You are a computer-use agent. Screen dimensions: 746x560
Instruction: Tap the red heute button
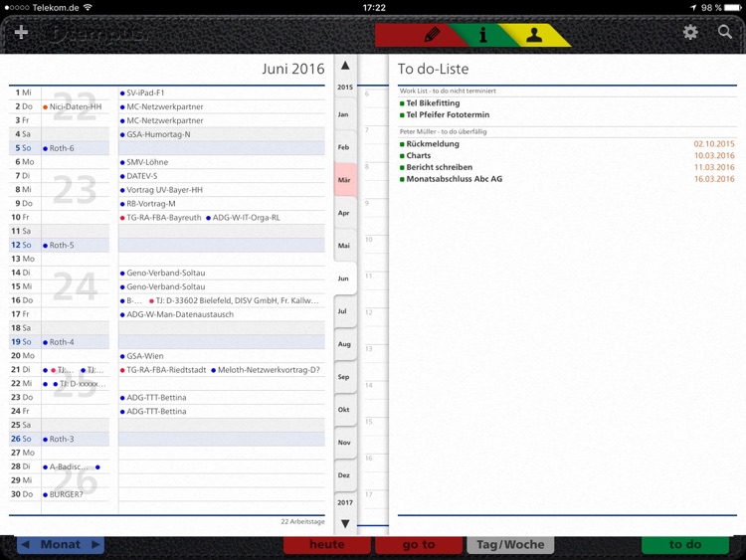click(x=327, y=545)
